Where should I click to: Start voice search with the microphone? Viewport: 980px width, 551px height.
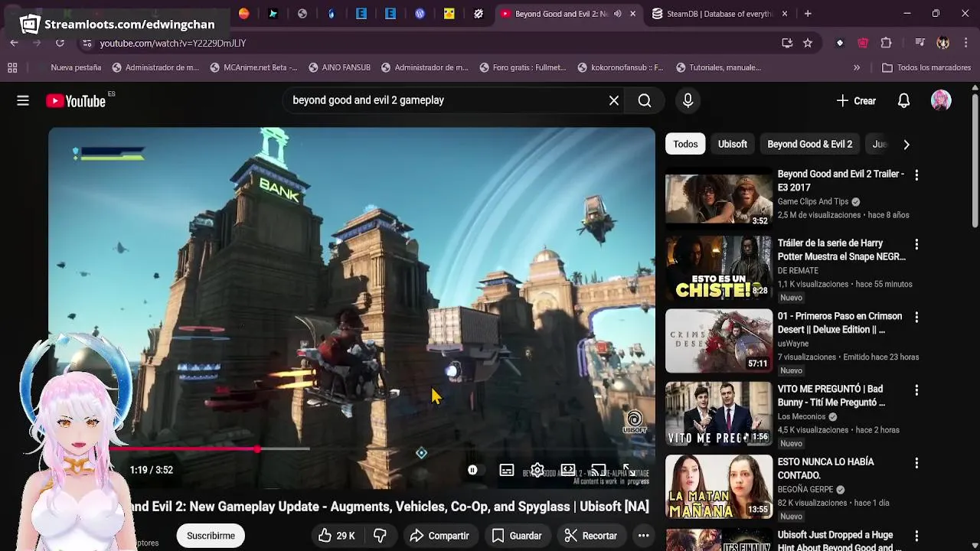click(688, 100)
